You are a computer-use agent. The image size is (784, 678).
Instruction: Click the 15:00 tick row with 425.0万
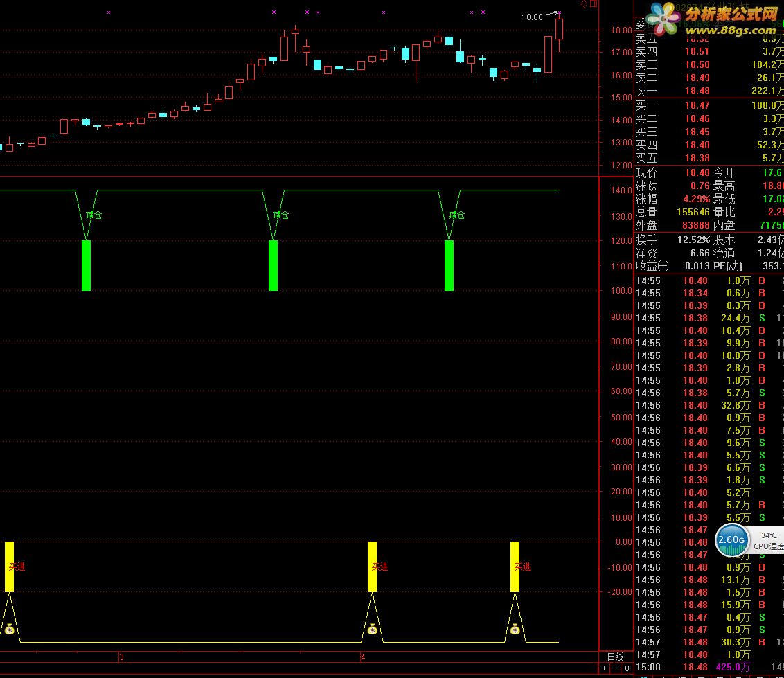pyautogui.click(x=709, y=667)
